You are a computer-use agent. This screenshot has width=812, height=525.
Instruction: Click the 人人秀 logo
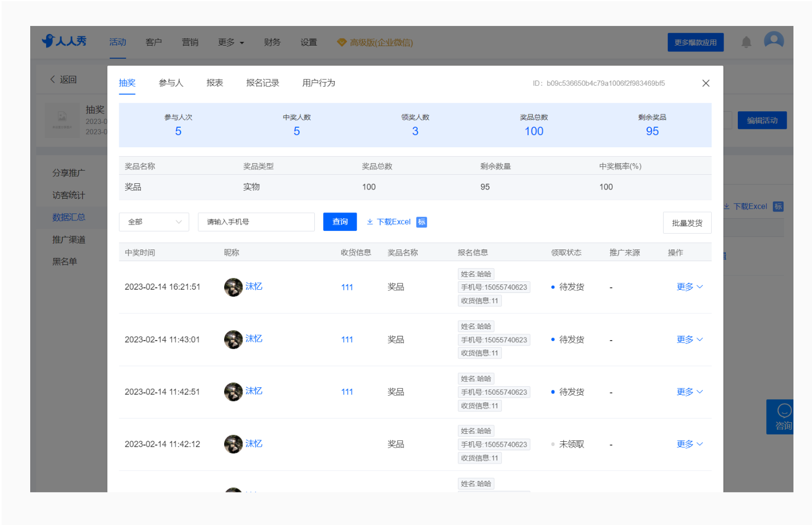pyautogui.click(x=64, y=41)
